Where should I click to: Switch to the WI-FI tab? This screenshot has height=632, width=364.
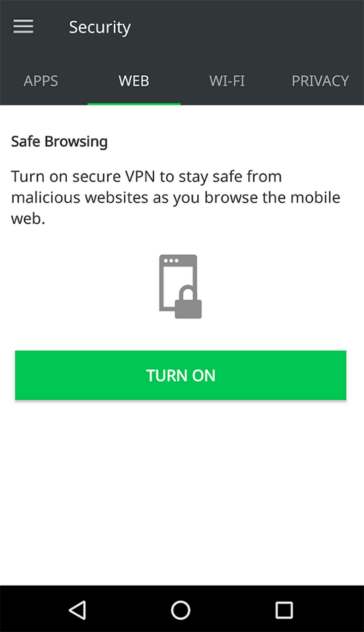(x=227, y=81)
